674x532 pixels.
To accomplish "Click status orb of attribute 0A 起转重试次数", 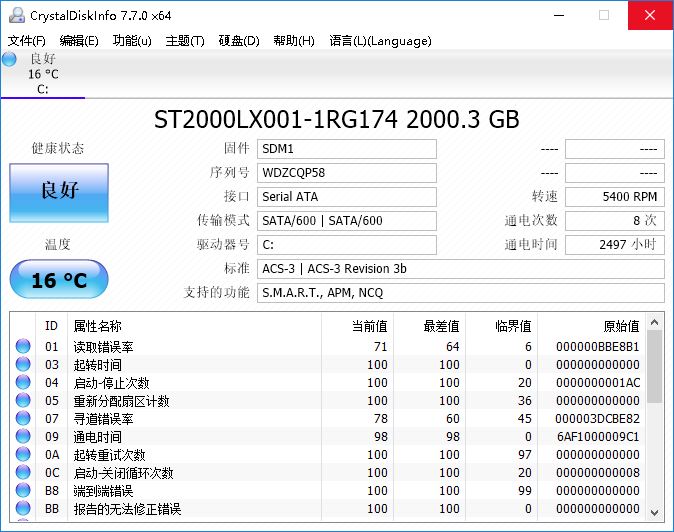I will [23, 454].
